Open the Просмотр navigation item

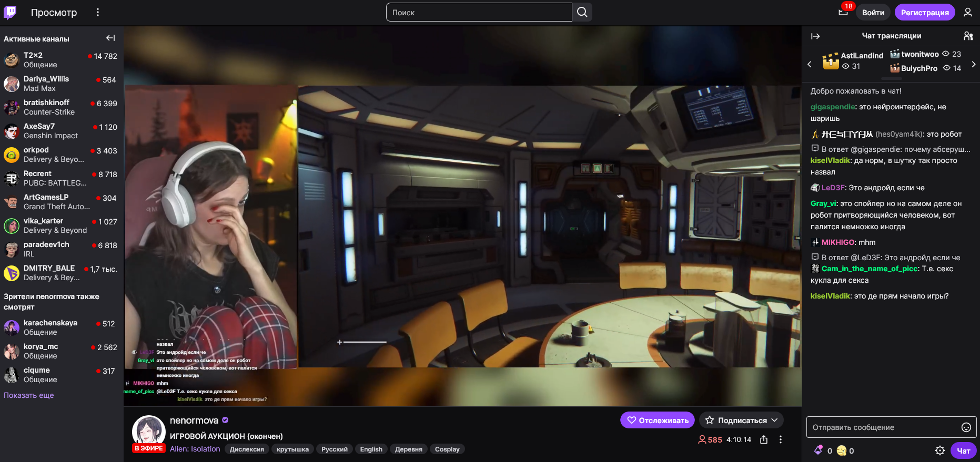pos(54,12)
